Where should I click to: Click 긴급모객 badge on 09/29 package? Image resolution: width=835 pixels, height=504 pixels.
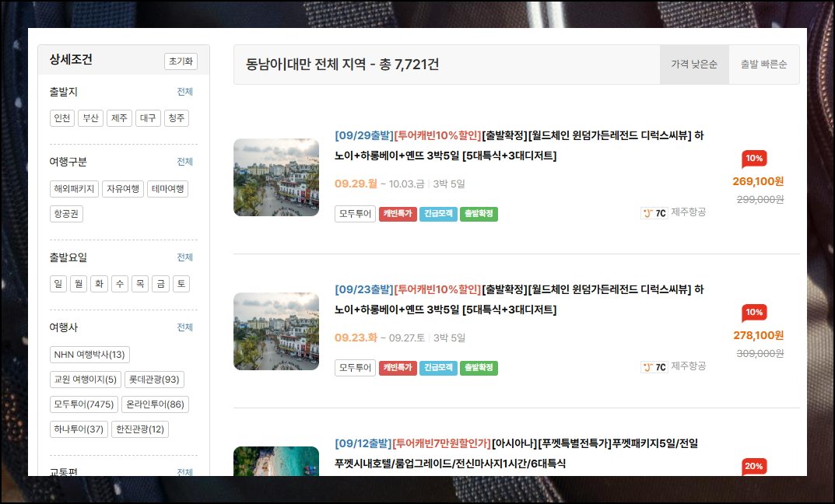438,214
